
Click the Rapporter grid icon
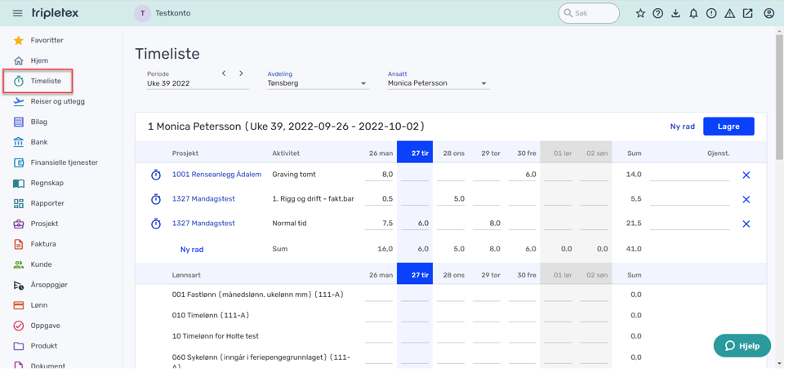(19, 203)
